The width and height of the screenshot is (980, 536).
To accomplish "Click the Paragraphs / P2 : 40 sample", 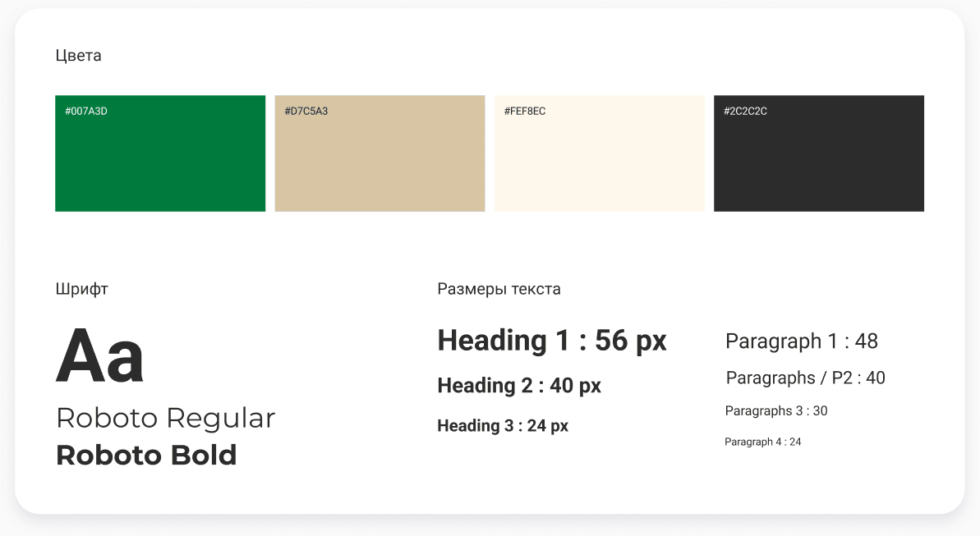I will [x=806, y=378].
